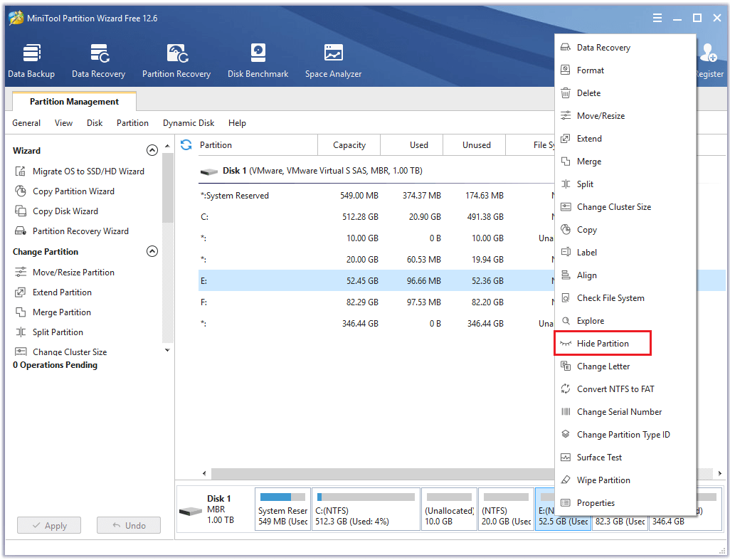Select Change Partition Type ID
This screenshot has height=560, width=730.
tap(625, 435)
